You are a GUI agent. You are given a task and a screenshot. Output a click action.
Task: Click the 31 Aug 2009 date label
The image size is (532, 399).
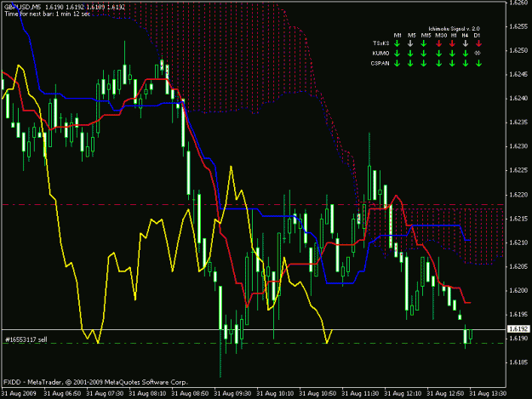pyautogui.click(x=19, y=394)
